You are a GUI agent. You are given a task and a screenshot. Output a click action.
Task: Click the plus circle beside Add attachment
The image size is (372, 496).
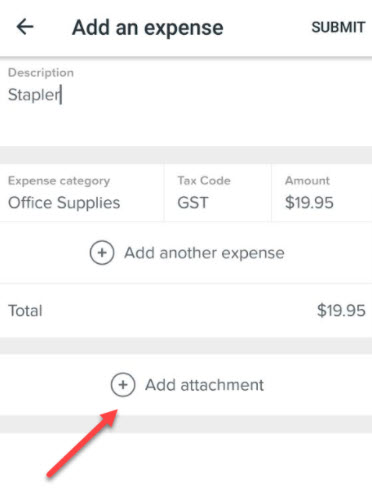(x=123, y=385)
